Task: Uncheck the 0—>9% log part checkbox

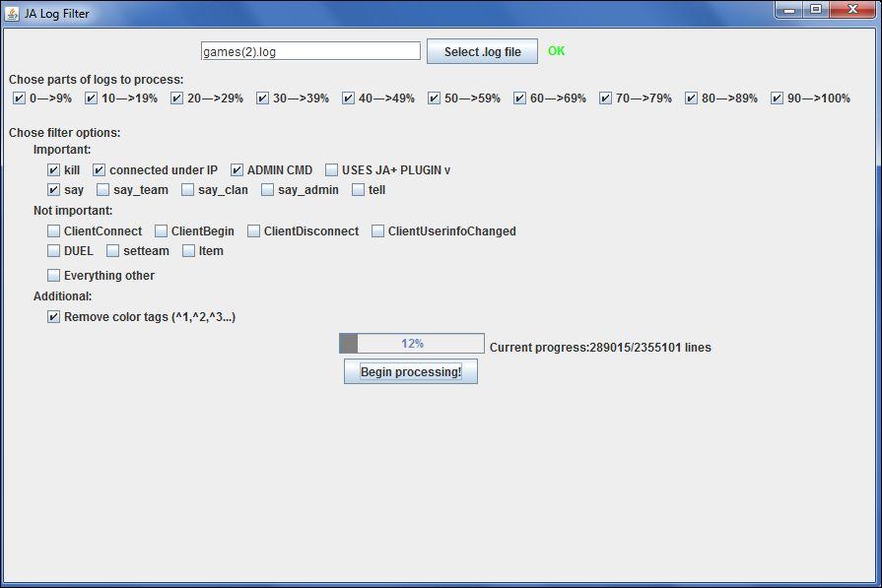Action: point(19,98)
